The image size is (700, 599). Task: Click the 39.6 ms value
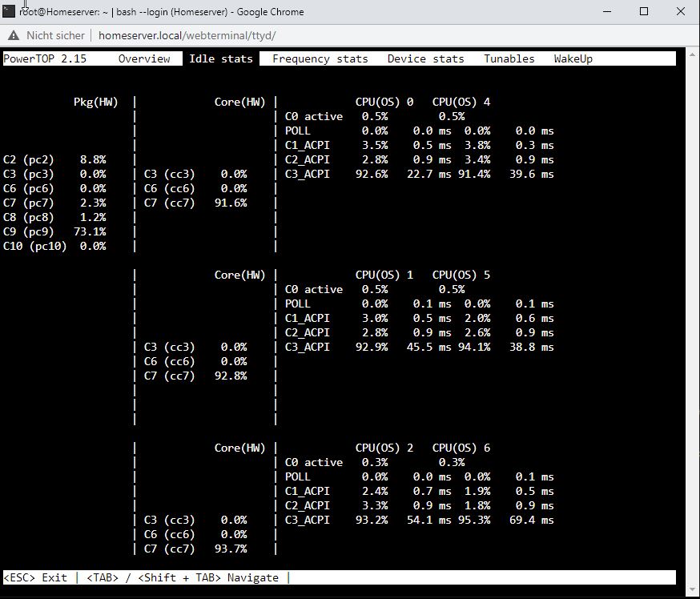tap(531, 174)
